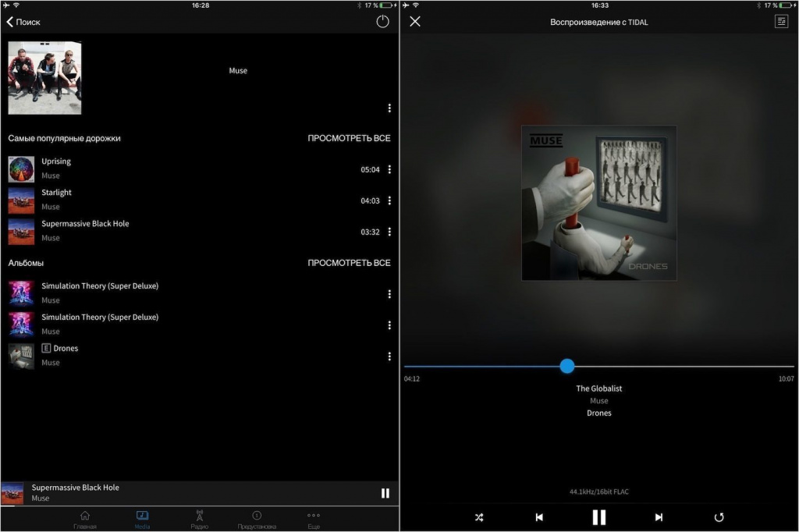This screenshot has height=532, width=799.
Task: Skip to previous track
Action: (539, 517)
